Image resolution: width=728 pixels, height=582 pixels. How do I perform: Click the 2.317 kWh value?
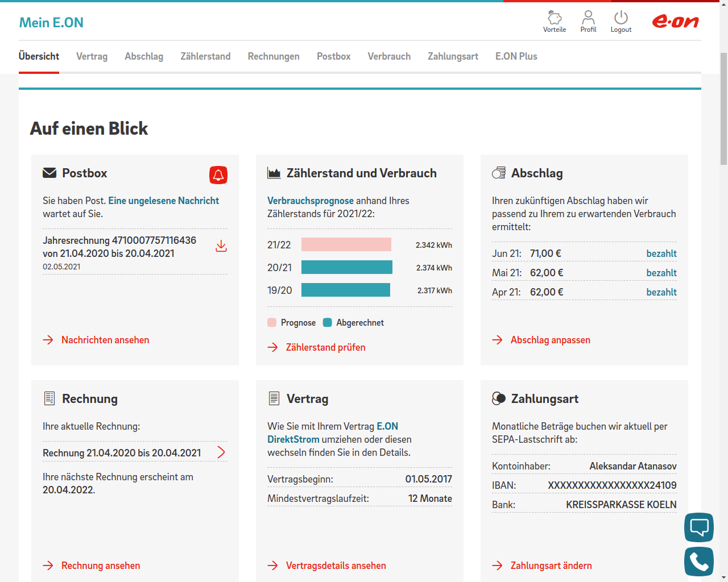point(435,290)
